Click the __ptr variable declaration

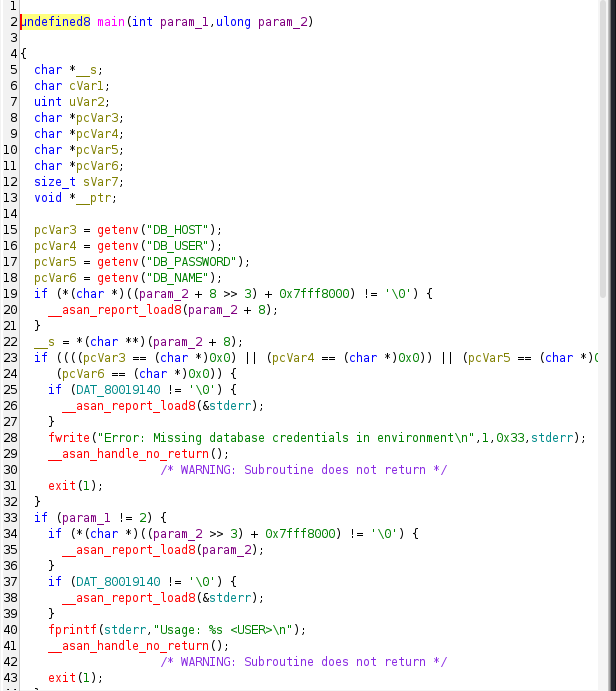90,197
